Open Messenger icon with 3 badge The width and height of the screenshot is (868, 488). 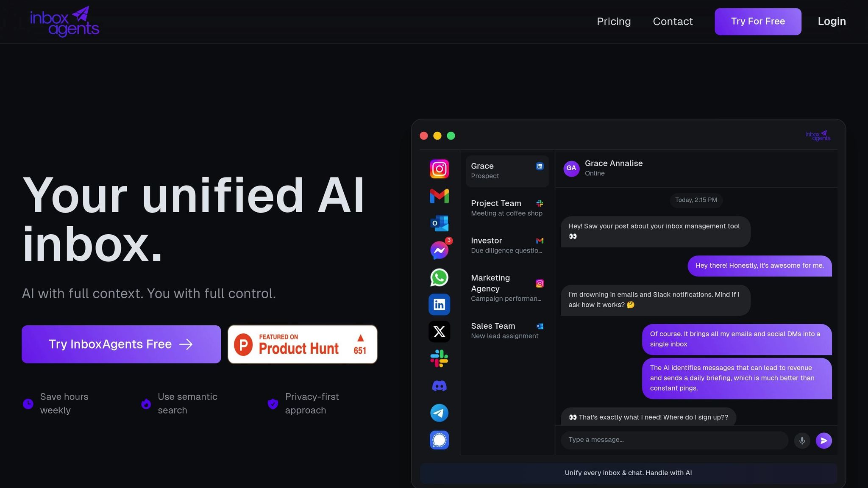coord(439,250)
